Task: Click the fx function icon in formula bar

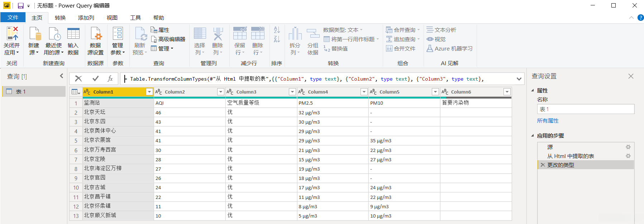Action: [x=110, y=79]
